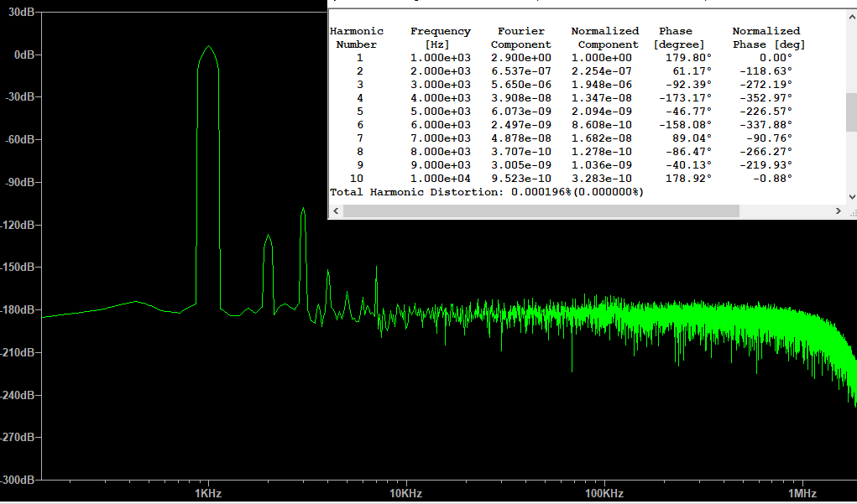The width and height of the screenshot is (857, 504).
Task: Click the -272.19° normalized phase value
Action: [766, 85]
